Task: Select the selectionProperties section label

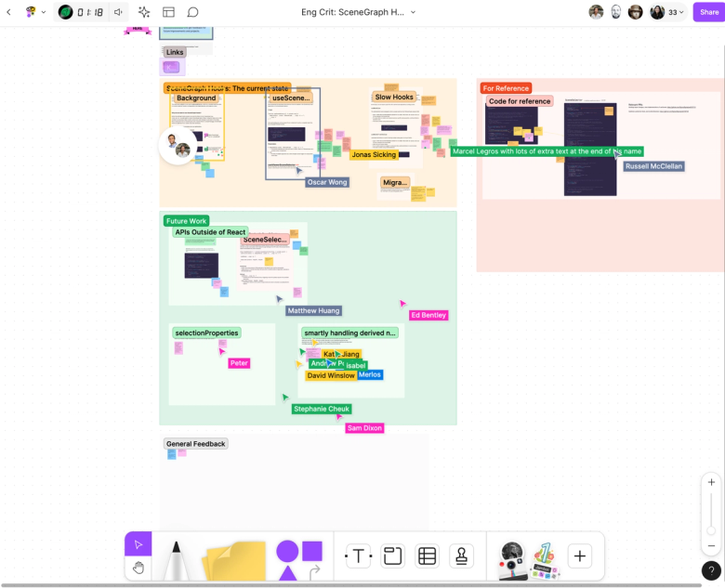Action: 206,333
